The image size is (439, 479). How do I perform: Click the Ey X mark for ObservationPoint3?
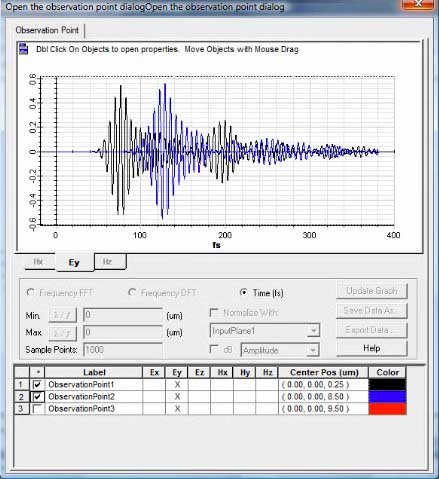coord(177,409)
